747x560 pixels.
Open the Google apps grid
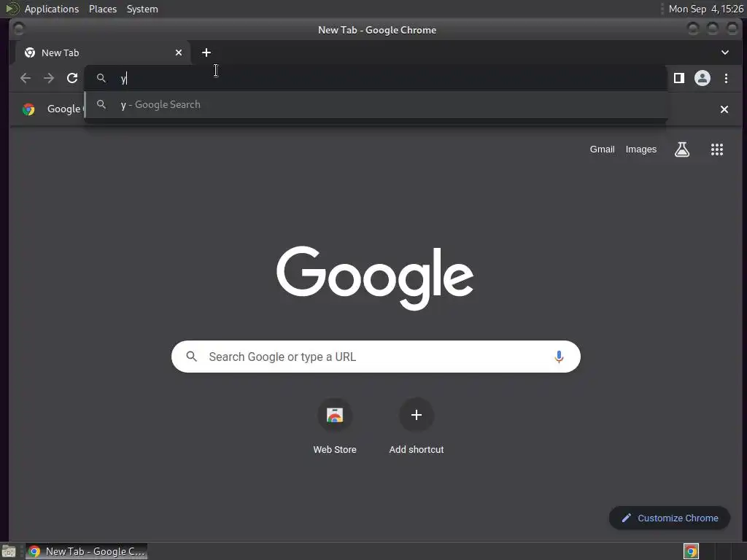tap(717, 149)
